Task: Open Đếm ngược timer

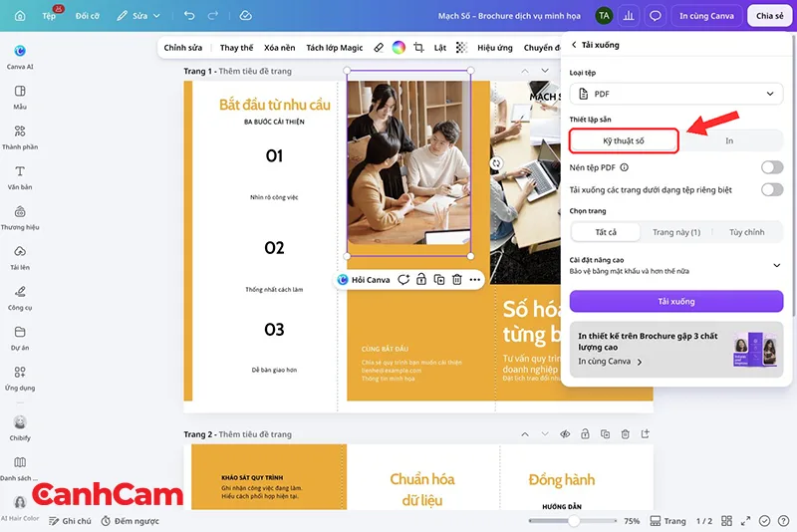Action: [x=131, y=521]
